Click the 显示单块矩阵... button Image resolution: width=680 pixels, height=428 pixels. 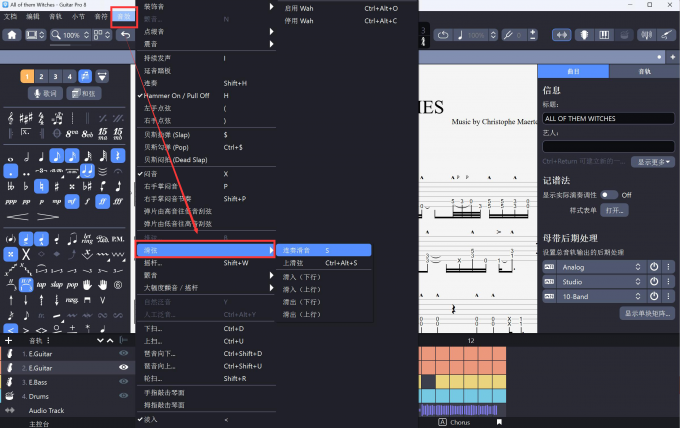point(647,313)
